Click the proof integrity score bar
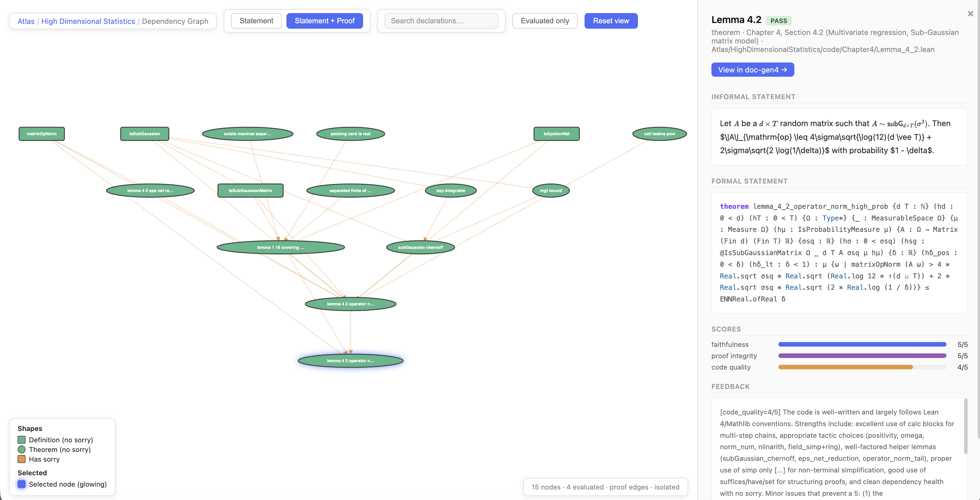 point(862,356)
